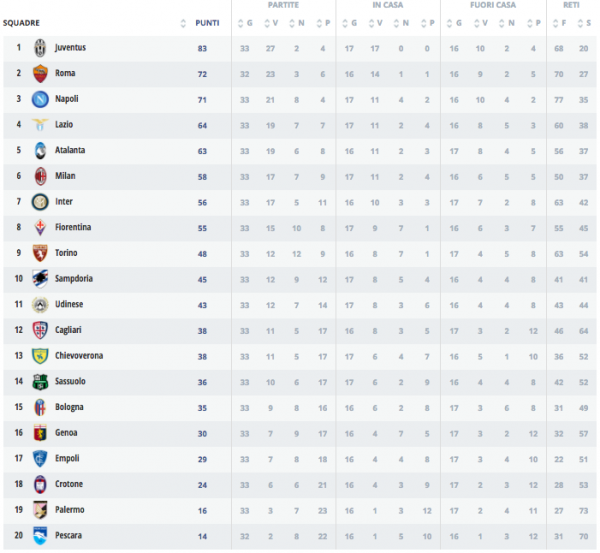The height and width of the screenshot is (553, 600).
Task: Sort standings by PUNTI column
Action: click(208, 22)
